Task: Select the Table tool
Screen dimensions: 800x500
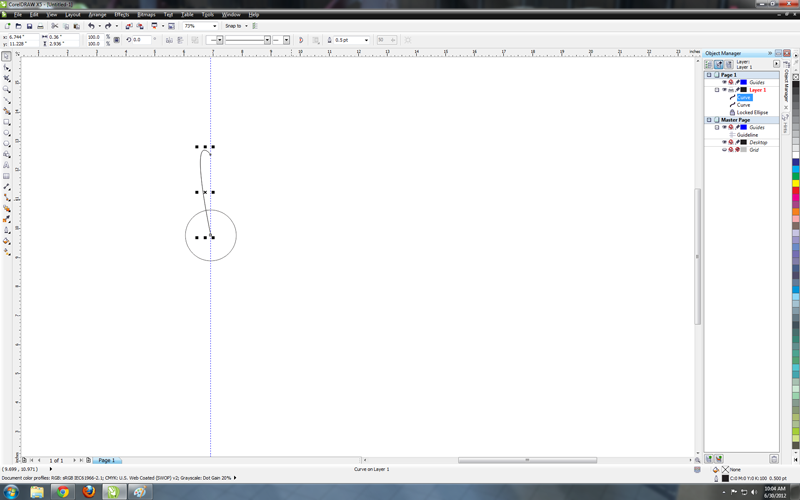Action: (x=6, y=176)
